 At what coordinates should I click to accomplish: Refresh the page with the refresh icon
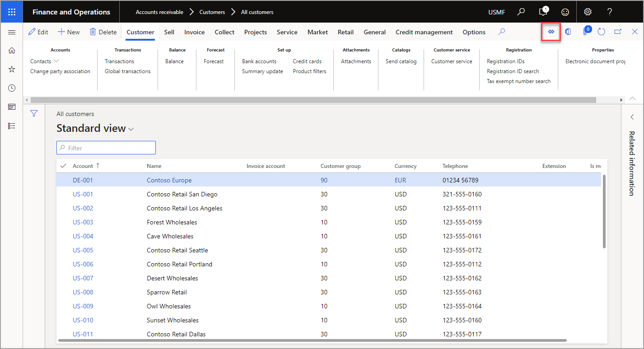601,32
